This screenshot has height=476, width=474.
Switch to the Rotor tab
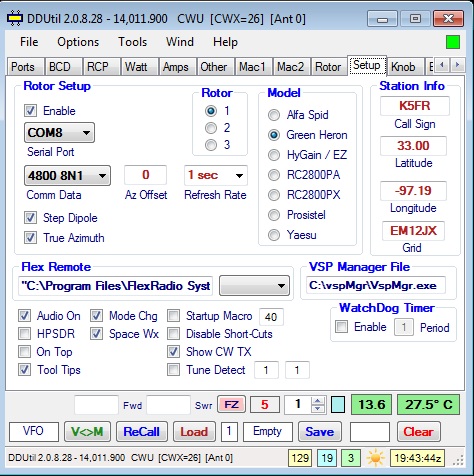tap(328, 67)
